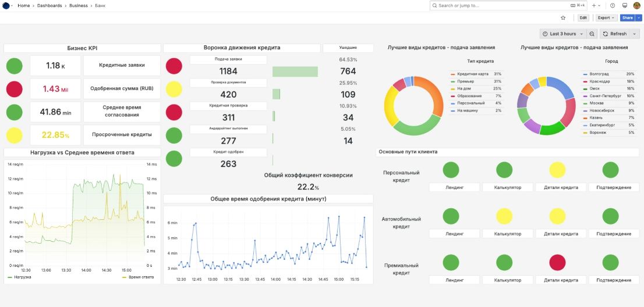644x307 pixels.
Task: Expand the Share button dropdown arrow
Action: 639,18
